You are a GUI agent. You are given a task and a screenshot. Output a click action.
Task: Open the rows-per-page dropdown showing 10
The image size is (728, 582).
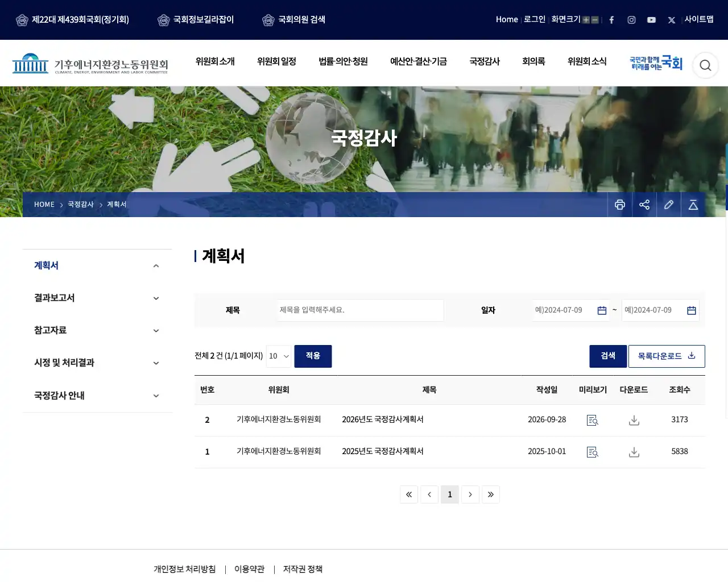279,356
